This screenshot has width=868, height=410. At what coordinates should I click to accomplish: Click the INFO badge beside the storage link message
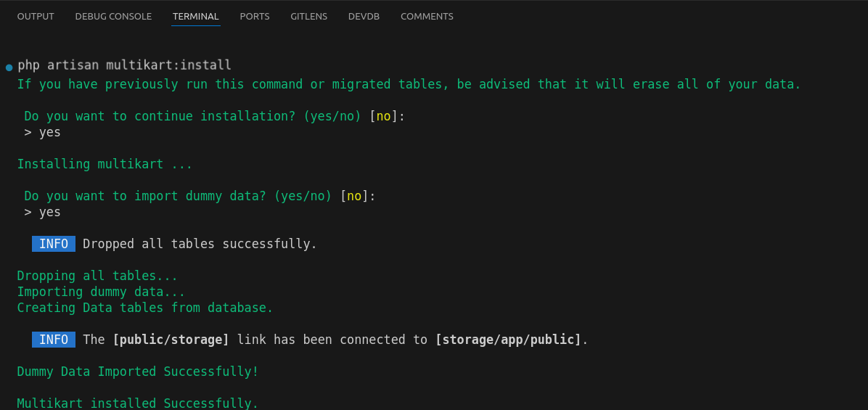(54, 340)
